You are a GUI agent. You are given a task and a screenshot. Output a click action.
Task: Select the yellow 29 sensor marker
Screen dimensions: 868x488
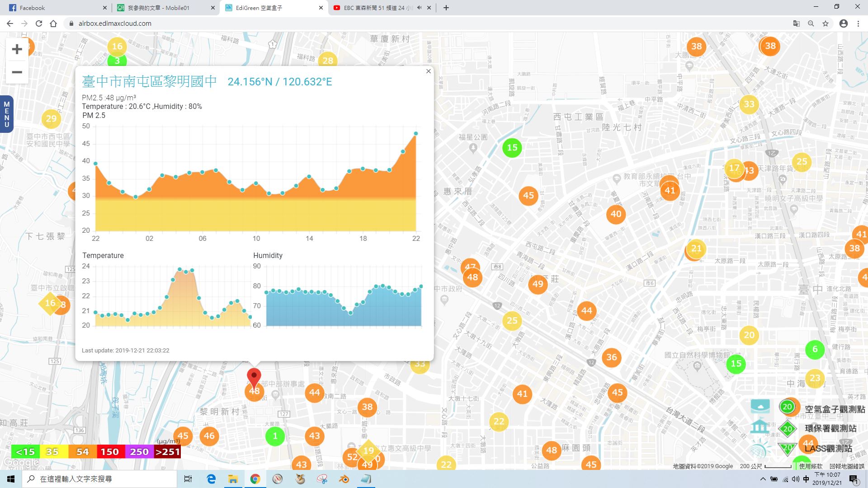tap(51, 119)
